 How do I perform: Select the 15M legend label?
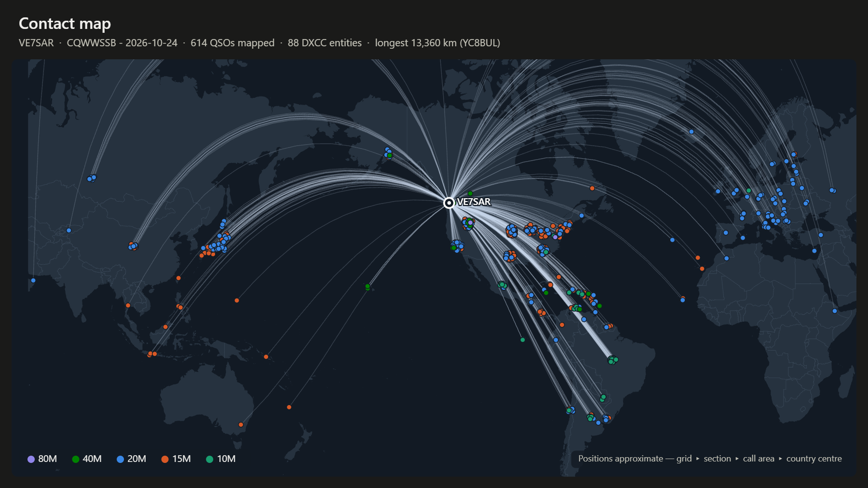click(182, 459)
